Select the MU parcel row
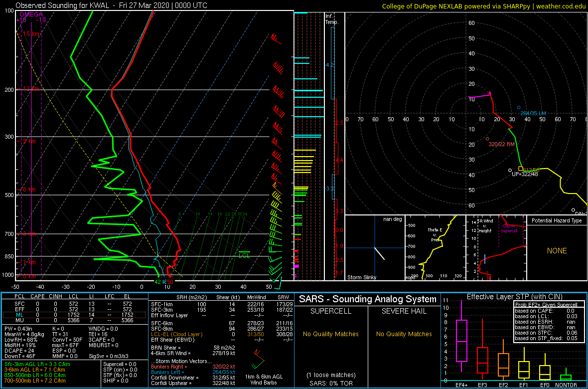 74,320
